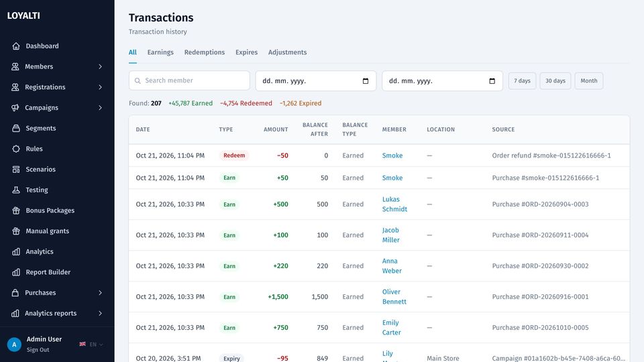Open Dashboard home icon in sidebar
644x362 pixels.
(x=16, y=46)
